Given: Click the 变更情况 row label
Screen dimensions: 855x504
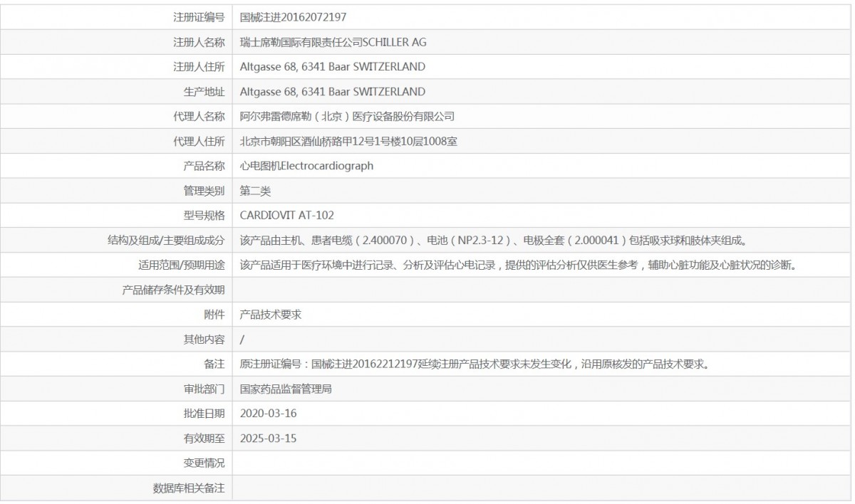Looking at the screenshot, I should [x=204, y=463].
